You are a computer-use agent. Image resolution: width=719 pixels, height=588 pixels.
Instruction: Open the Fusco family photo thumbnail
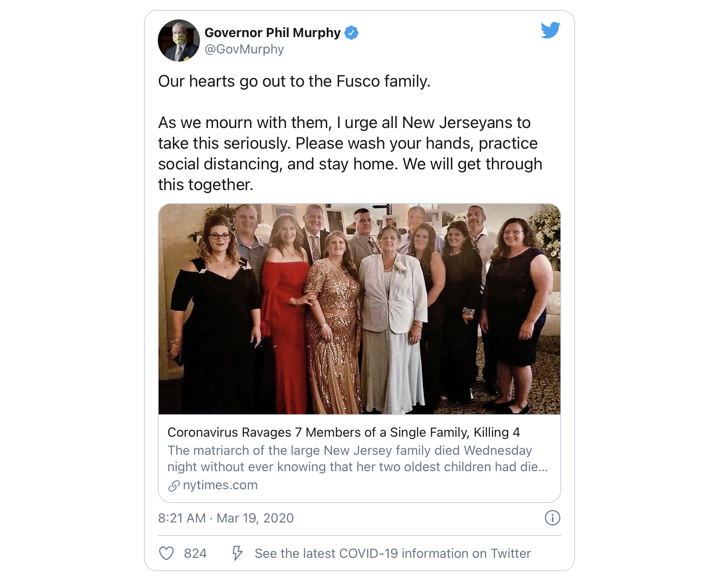tap(359, 309)
